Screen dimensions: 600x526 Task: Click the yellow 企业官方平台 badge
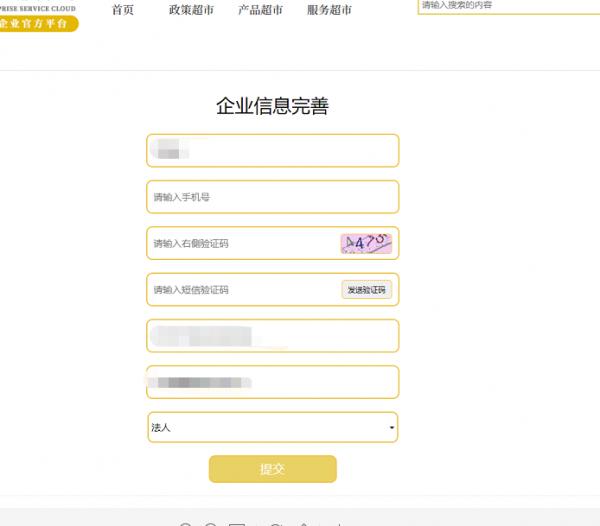click(38, 24)
